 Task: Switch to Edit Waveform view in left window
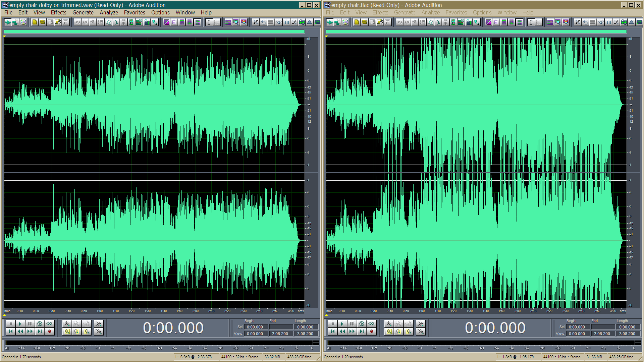coord(8,22)
